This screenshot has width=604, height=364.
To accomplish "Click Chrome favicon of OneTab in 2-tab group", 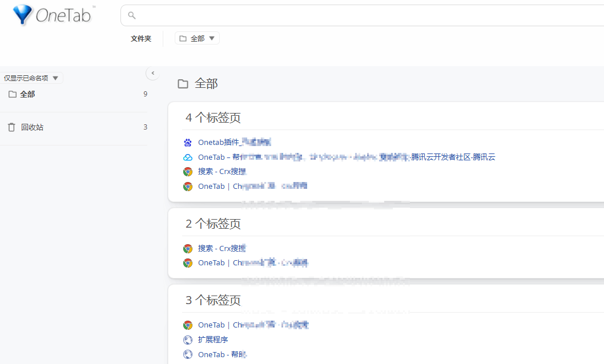I will tap(188, 263).
